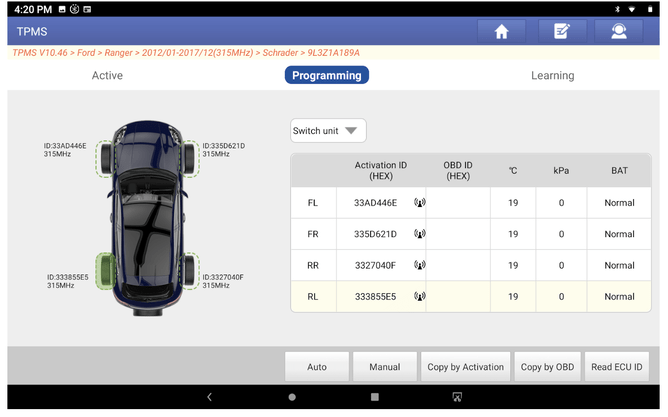Click the TPMS breadcrumb path
Viewport: 668px width, 417px height.
point(186,53)
